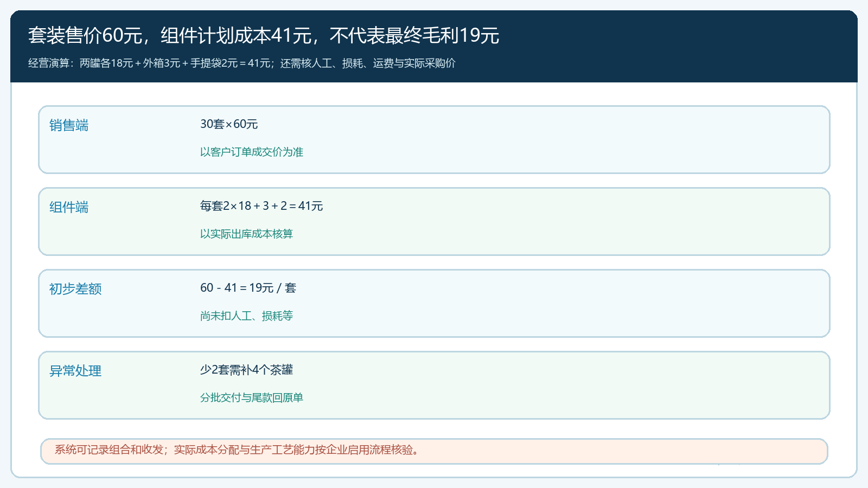The image size is (868, 488).
Task: Select the 经营演算 subtitle line
Action: tap(242, 63)
